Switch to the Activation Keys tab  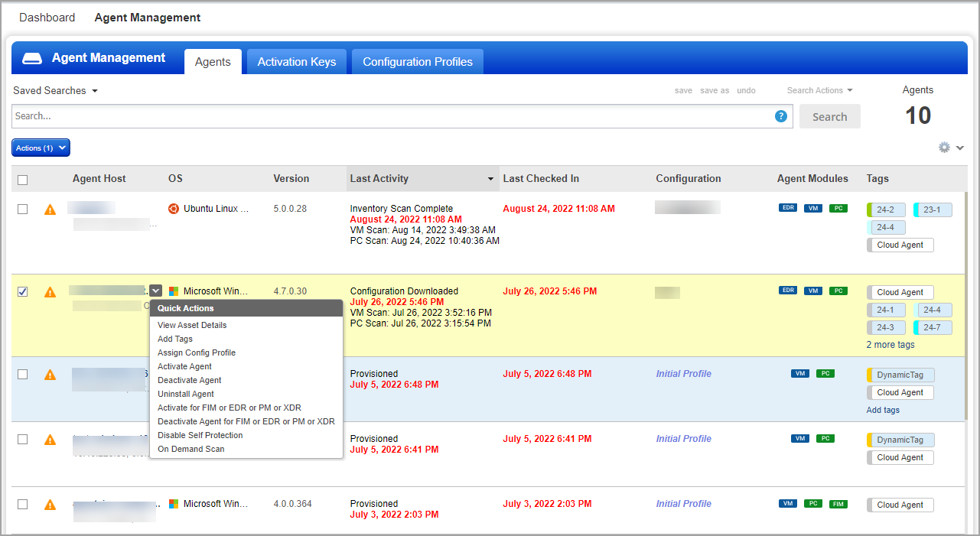tap(297, 62)
